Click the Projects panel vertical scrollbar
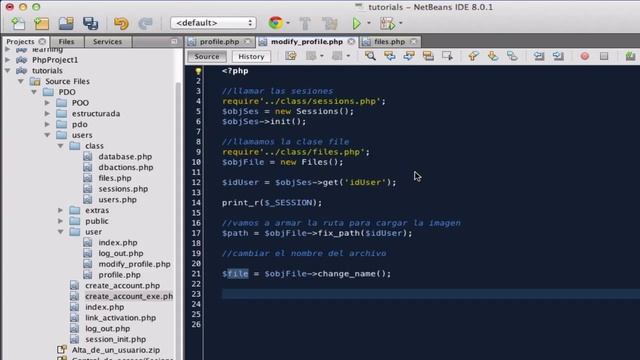640x360 pixels. 178,220
